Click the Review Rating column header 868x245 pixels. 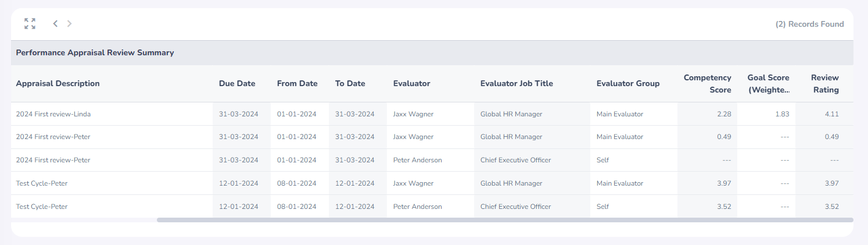click(825, 83)
